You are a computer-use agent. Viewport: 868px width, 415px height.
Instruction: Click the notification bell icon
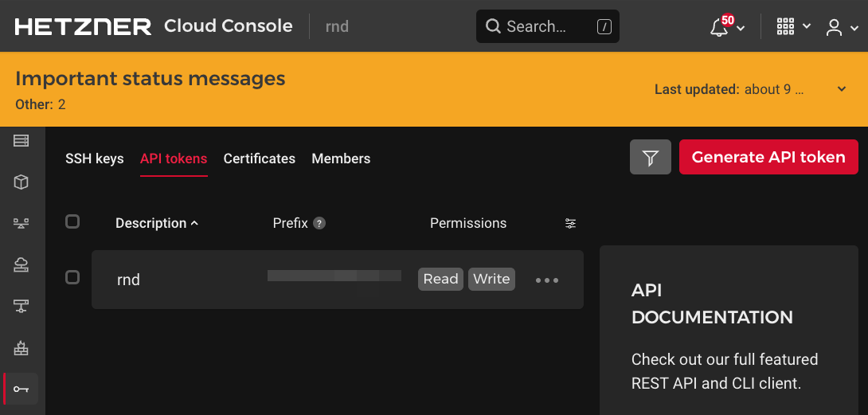pos(719,27)
